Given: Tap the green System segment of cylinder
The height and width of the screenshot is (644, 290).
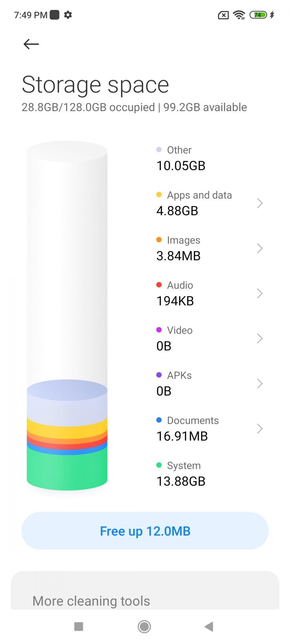Looking at the screenshot, I should point(67,470).
